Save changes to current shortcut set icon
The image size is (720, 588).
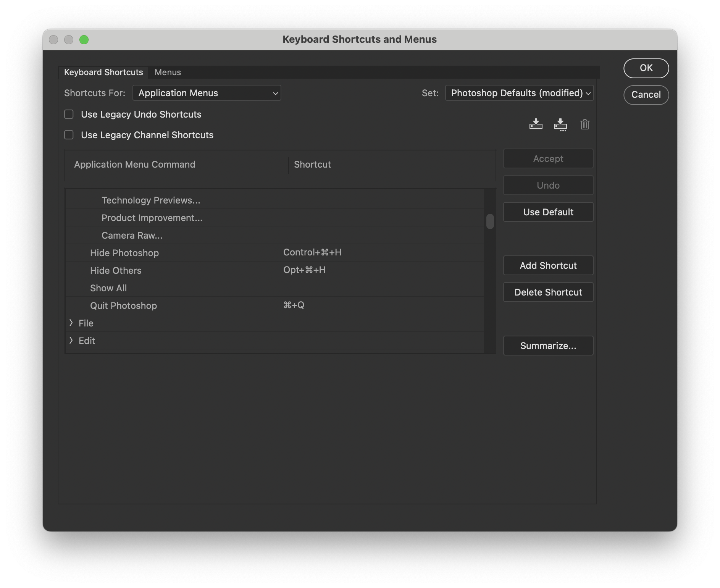click(x=536, y=124)
